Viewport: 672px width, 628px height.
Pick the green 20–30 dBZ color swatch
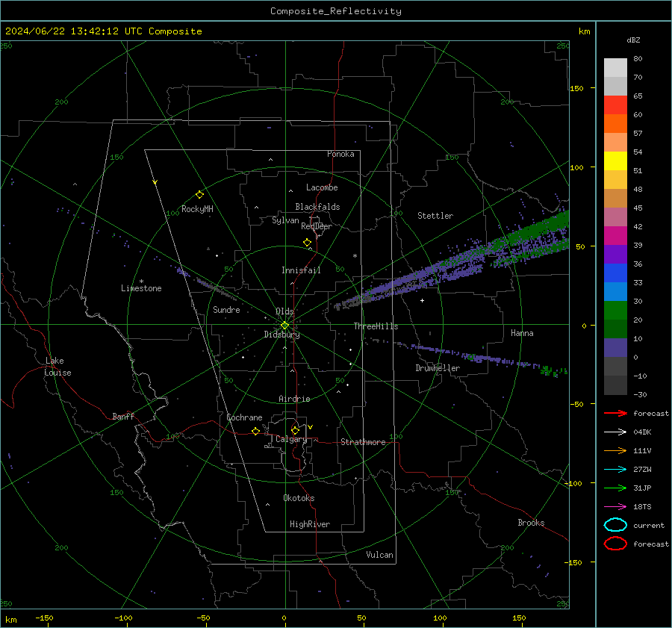(x=615, y=311)
